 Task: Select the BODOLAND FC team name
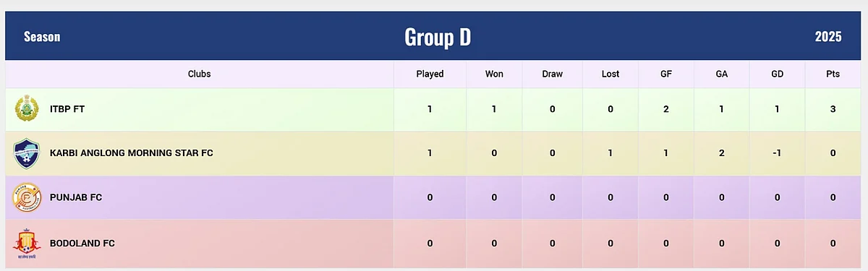[82, 244]
